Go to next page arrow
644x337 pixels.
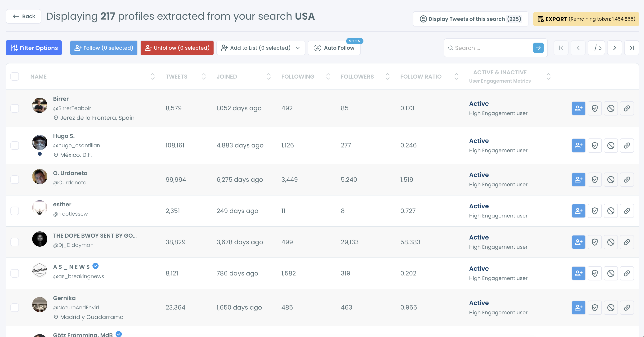614,48
